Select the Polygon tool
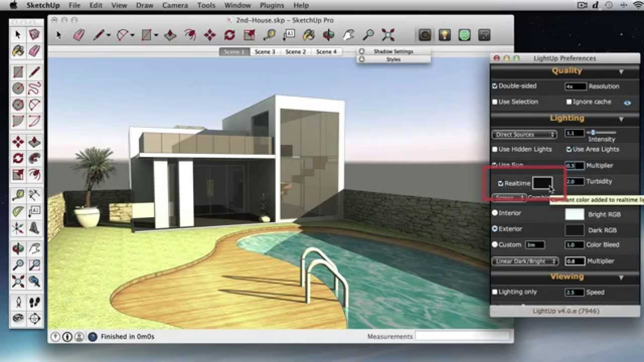 point(18,105)
